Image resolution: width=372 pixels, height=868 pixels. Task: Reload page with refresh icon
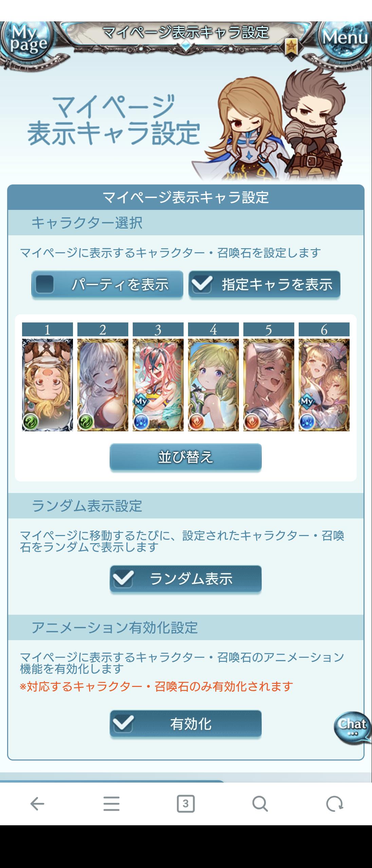(334, 804)
